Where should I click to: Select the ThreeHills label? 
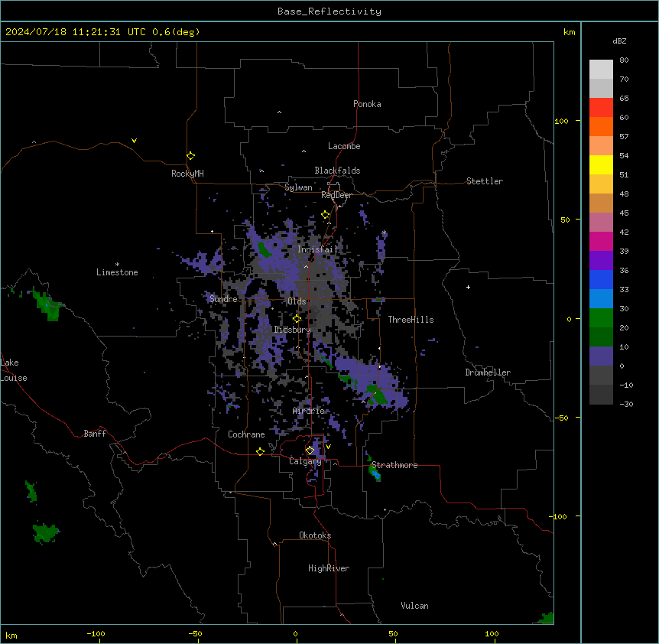[411, 320]
